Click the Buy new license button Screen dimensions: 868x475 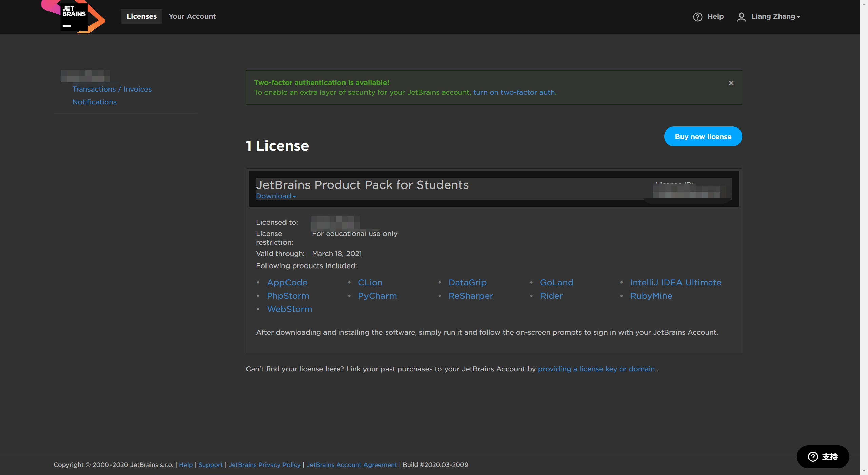click(703, 137)
